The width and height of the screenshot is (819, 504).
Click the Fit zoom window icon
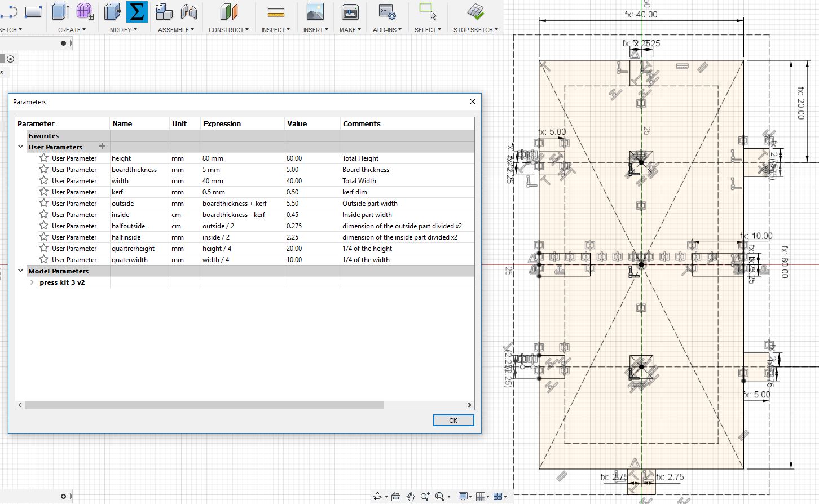(x=439, y=497)
